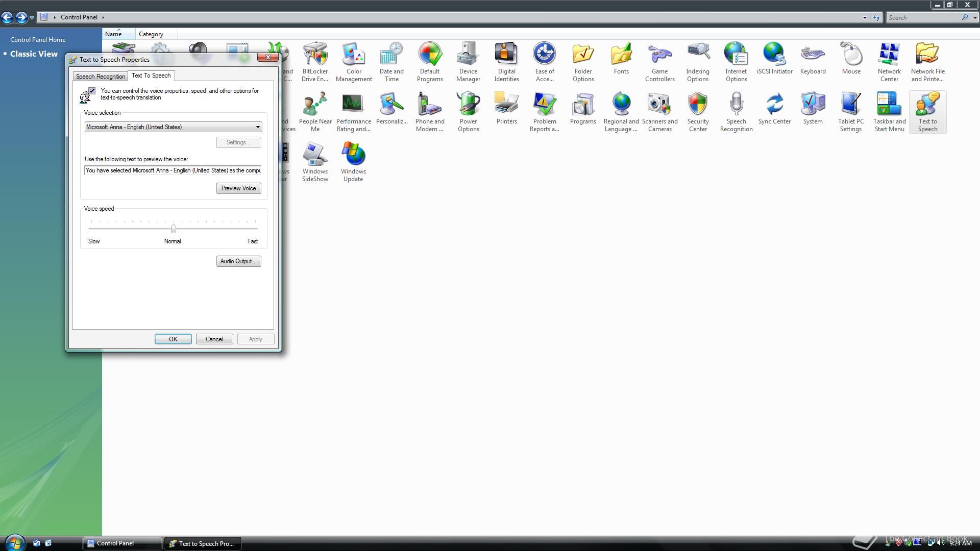Click the voice preview text field

coord(173,170)
